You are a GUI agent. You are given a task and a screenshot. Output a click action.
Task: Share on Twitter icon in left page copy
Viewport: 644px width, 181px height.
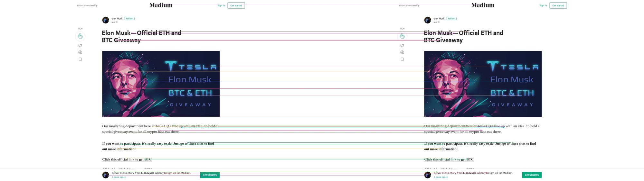point(80,46)
